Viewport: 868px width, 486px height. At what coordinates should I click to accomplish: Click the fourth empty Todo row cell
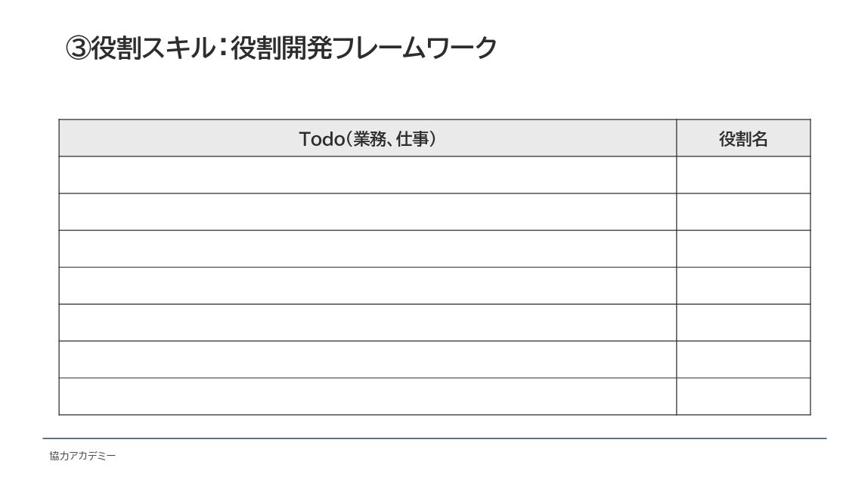tap(367, 286)
